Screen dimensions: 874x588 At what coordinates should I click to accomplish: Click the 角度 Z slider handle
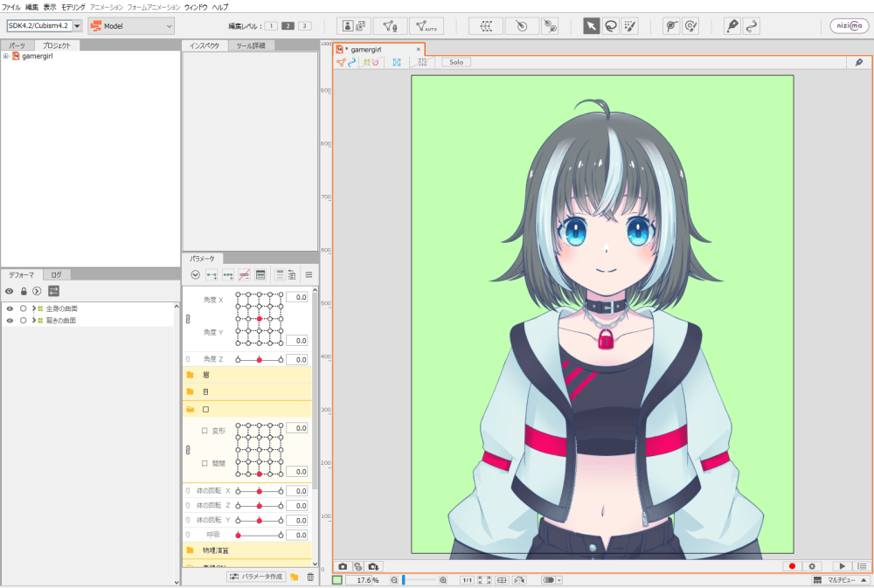pyautogui.click(x=260, y=359)
